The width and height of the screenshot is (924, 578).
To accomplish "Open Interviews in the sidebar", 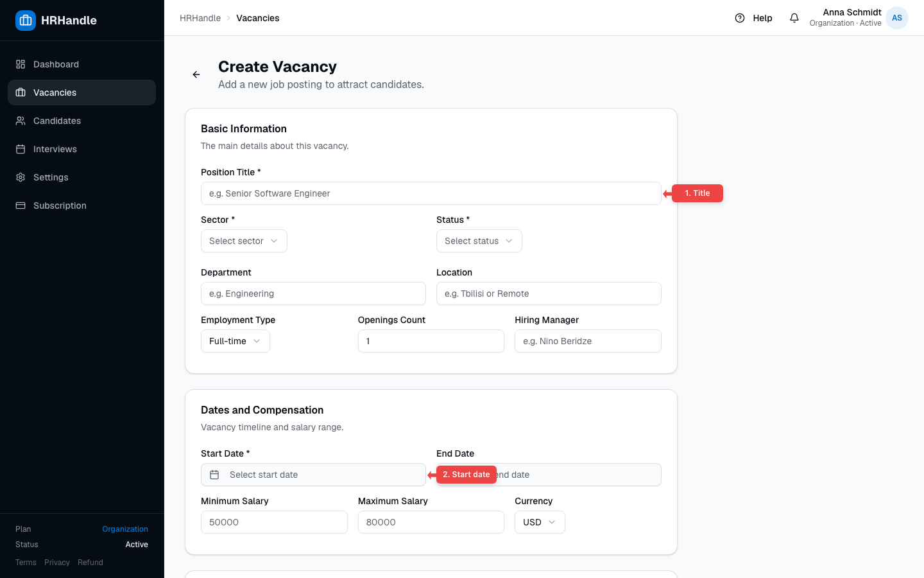I will click(81, 149).
